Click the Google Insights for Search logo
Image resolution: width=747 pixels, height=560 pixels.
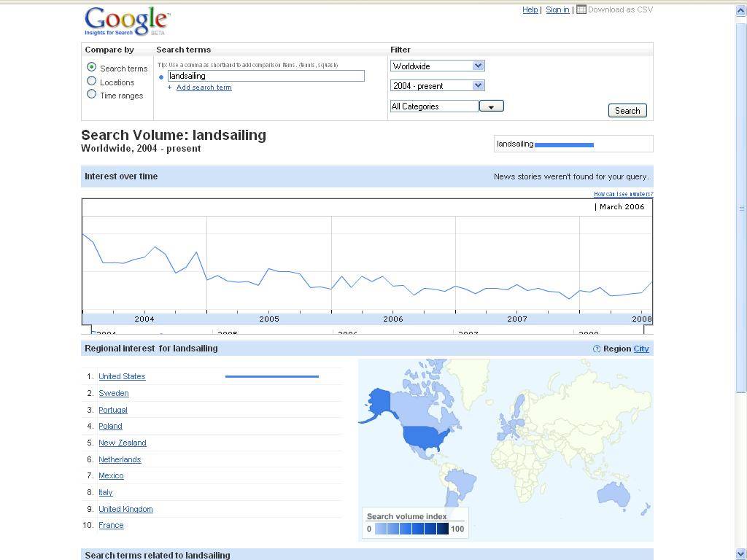(126, 21)
